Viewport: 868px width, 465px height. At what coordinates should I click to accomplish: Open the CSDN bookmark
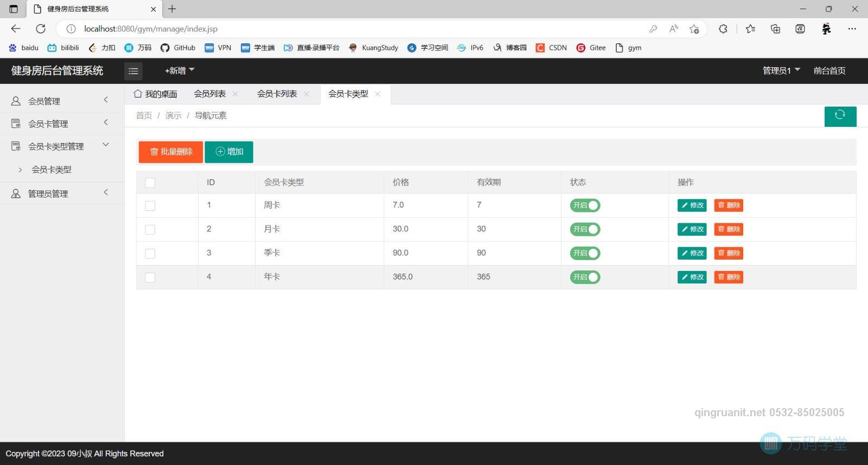(x=551, y=48)
